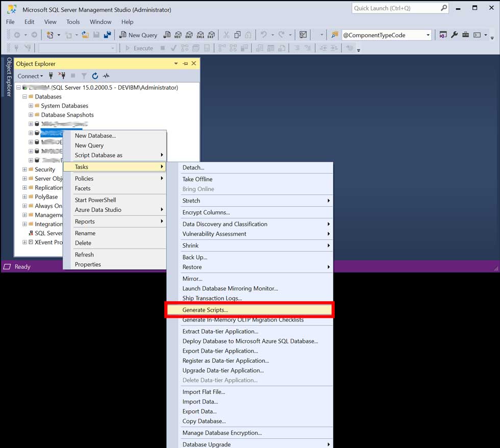This screenshot has width=500, height=448.
Task: Choose Back Up... in Tasks submenu
Action: 249,257
